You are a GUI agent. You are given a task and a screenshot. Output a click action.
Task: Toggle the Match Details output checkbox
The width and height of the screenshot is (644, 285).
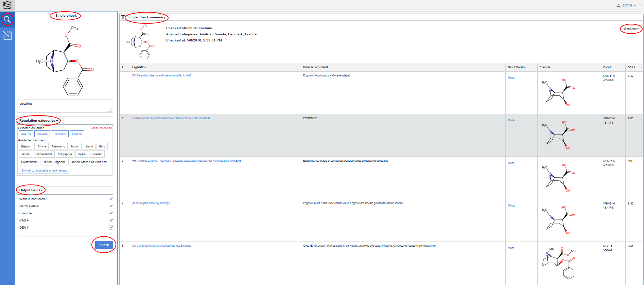pos(111,206)
